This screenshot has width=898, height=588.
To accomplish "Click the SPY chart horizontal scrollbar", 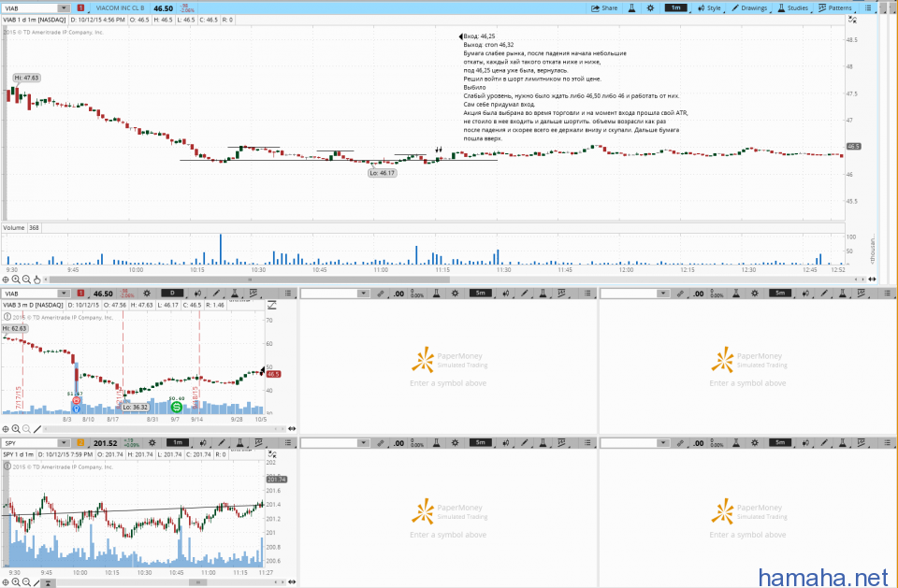I will tap(197, 582).
